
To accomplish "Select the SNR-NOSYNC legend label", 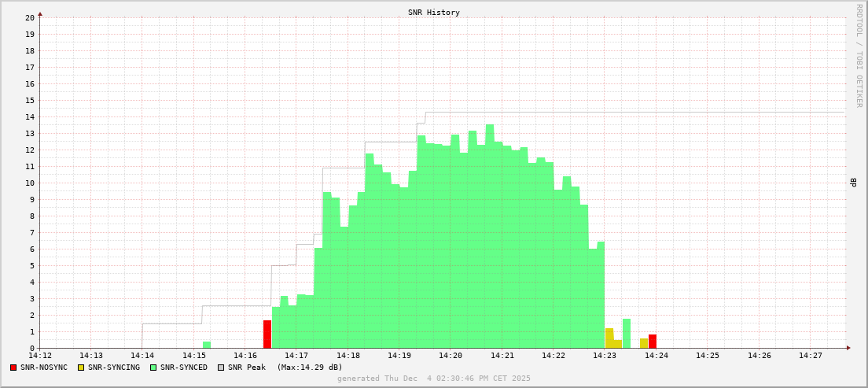I will tap(44, 368).
